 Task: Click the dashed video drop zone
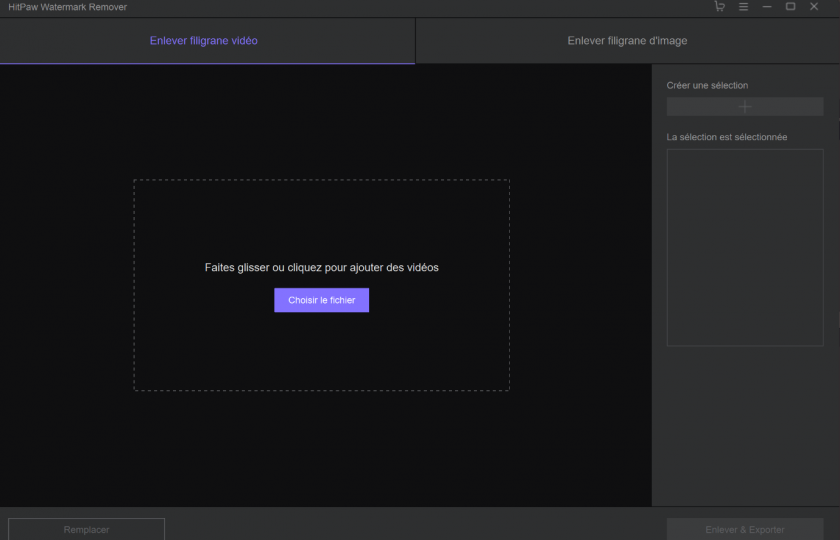[x=321, y=285]
